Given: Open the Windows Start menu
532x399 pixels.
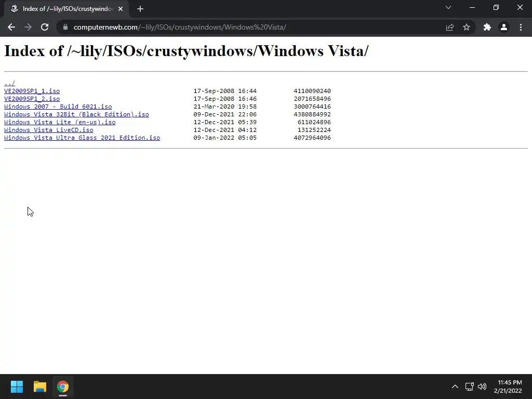Looking at the screenshot, I should 17,387.
